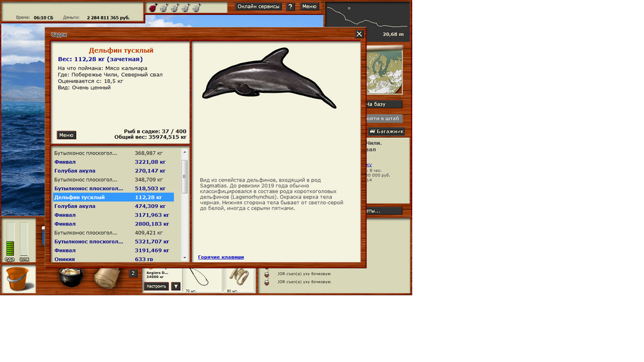Expand the dropdown arrow next to Настроить

coord(176,287)
